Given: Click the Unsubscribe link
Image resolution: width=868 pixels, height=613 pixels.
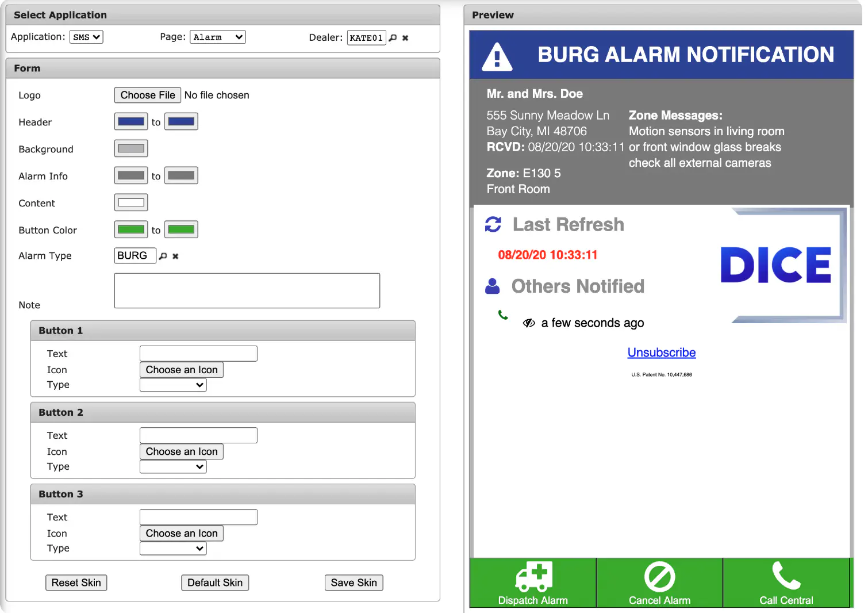Looking at the screenshot, I should (662, 353).
